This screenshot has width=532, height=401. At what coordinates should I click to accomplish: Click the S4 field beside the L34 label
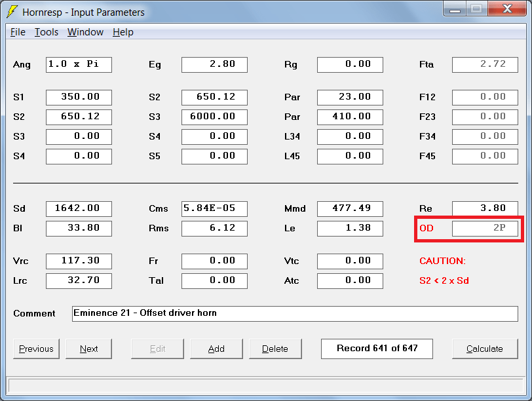point(214,137)
